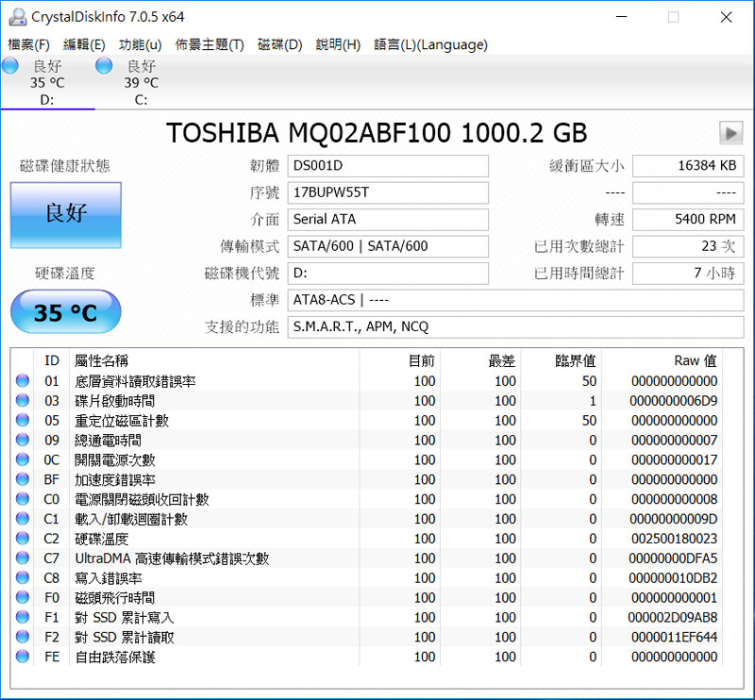
Task: Open the 磁碟(D) menu
Action: point(279,44)
